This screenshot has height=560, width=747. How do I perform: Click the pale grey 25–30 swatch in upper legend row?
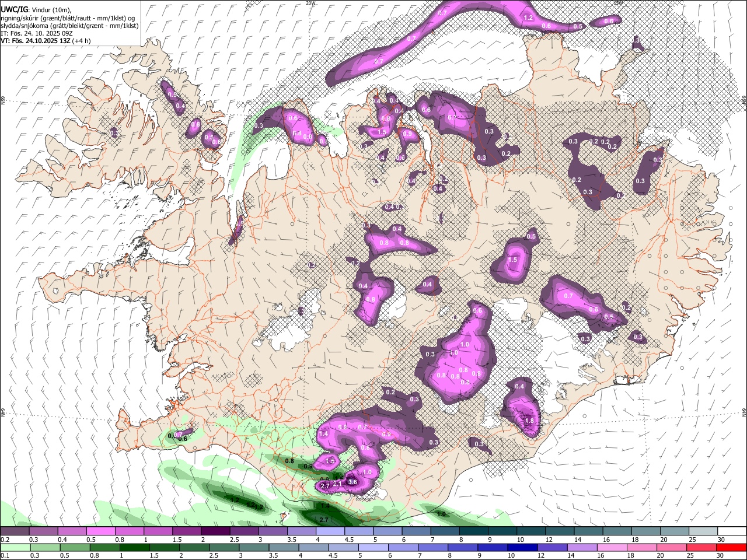[703, 531]
